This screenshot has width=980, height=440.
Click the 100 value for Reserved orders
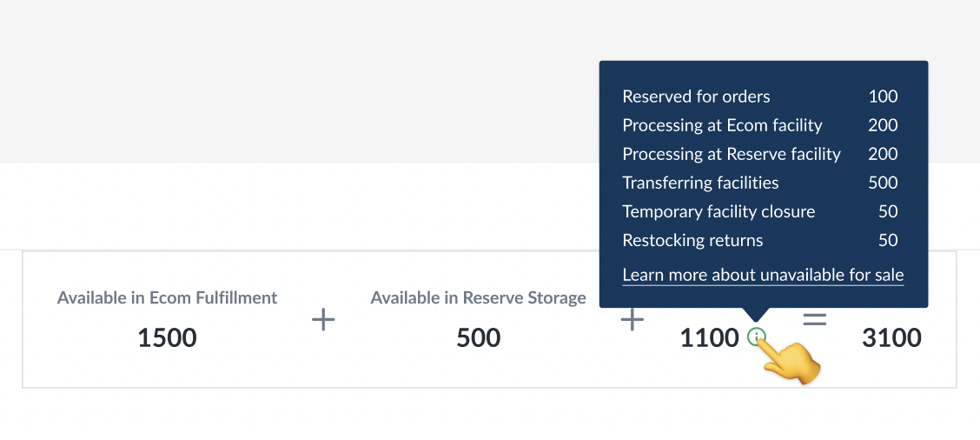click(883, 97)
